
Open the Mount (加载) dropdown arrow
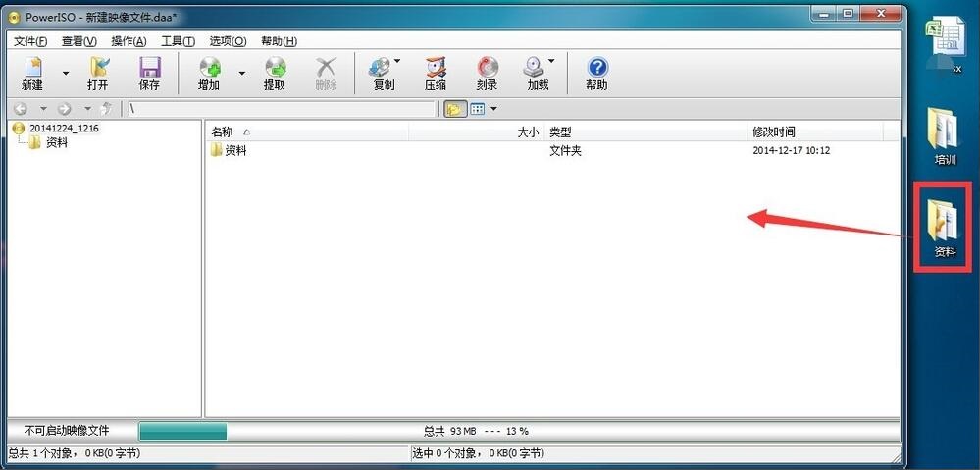551,61
